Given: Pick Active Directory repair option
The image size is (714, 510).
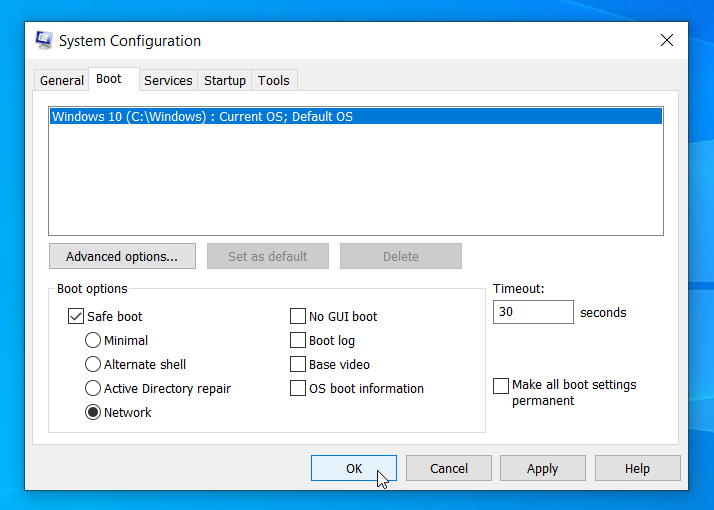Looking at the screenshot, I should point(93,388).
